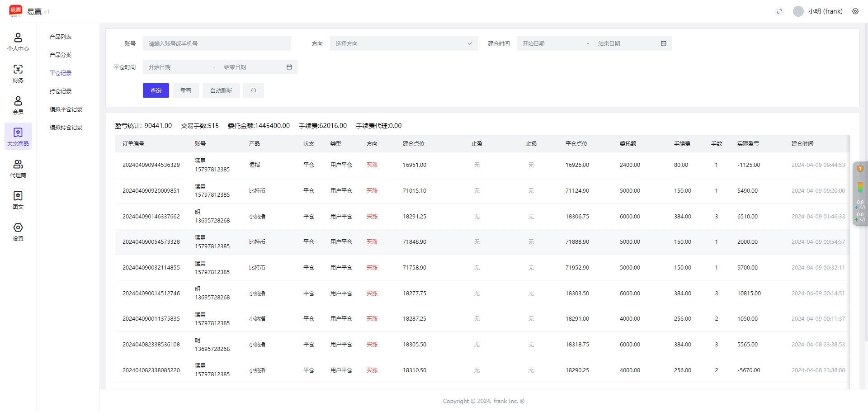Click 交易手数:515 summary
This screenshot has height=412, width=868.
click(x=200, y=126)
